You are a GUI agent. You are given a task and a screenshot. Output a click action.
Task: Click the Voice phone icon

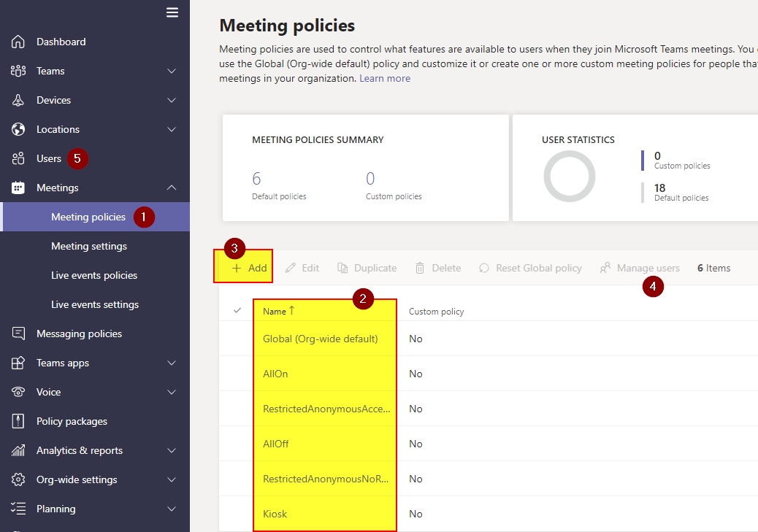18,392
